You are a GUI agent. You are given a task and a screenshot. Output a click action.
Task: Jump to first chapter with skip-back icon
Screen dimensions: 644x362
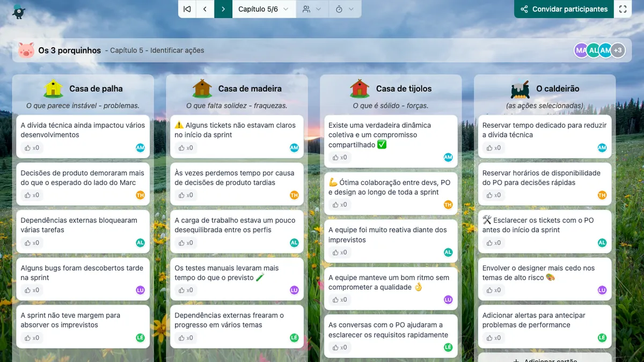[187, 9]
